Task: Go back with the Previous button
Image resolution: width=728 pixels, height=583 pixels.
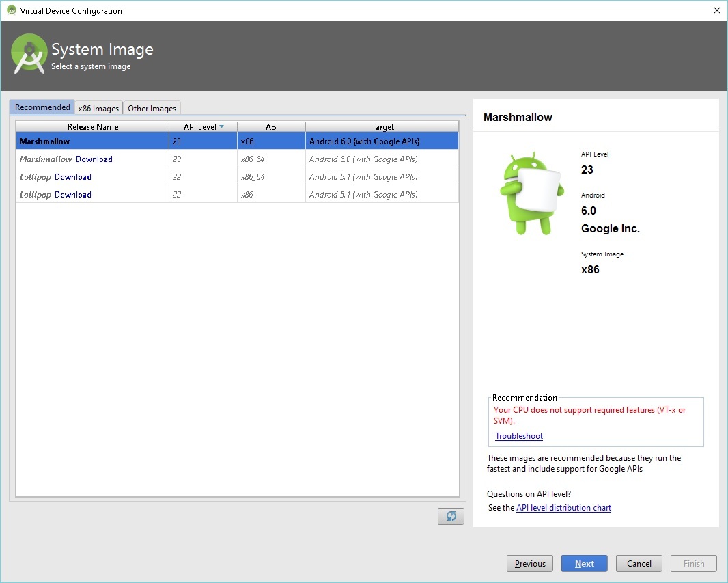Action: (x=530, y=563)
